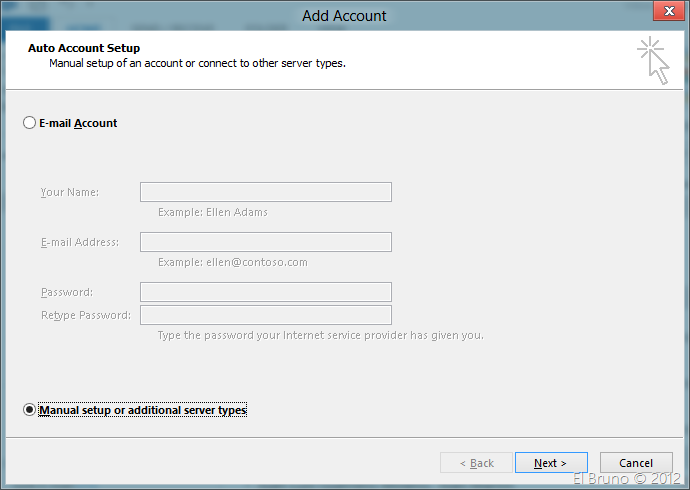Viewport: 690px width, 490px height.
Task: Click the cursor wizard icon in header
Action: (x=653, y=60)
